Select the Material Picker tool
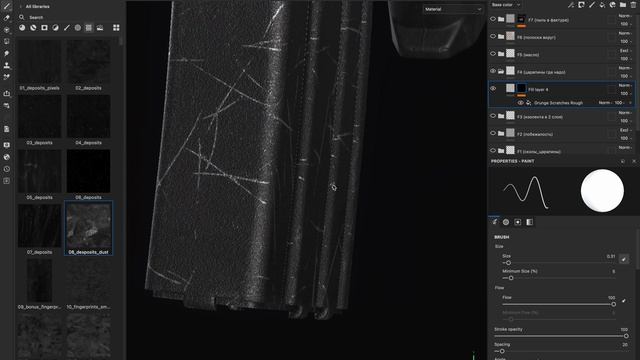The width and height of the screenshot is (640, 360). [7, 77]
